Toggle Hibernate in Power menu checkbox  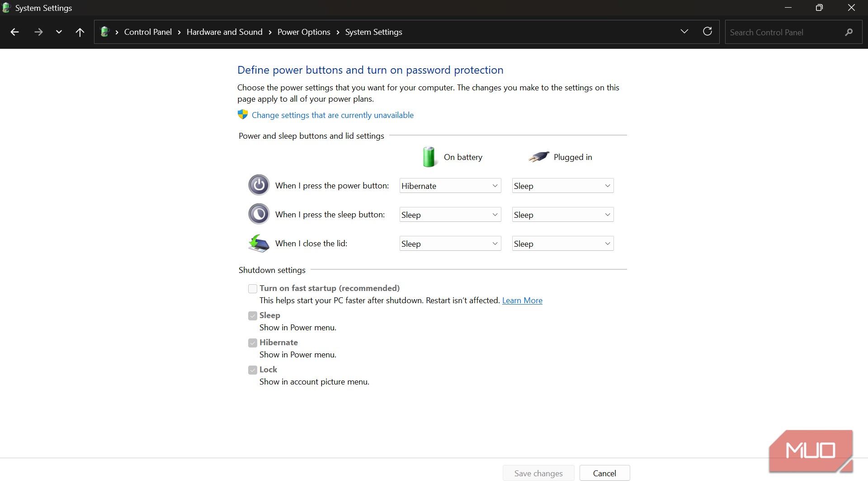(253, 343)
